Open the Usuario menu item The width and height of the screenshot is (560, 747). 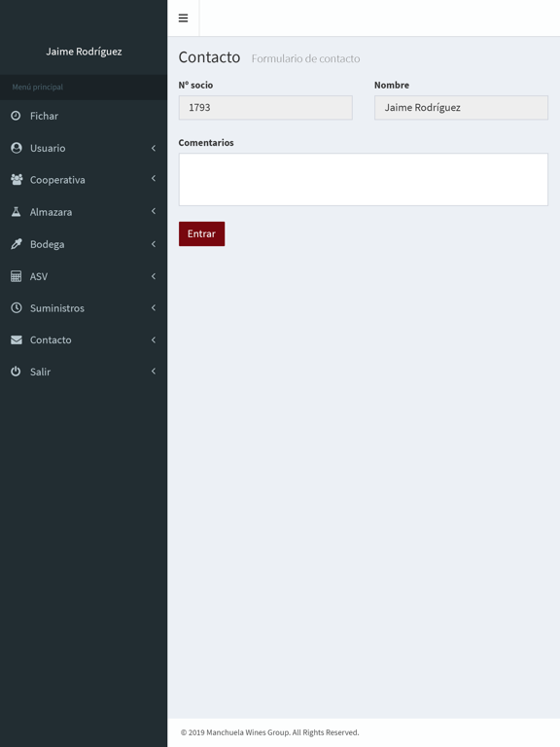(84, 148)
